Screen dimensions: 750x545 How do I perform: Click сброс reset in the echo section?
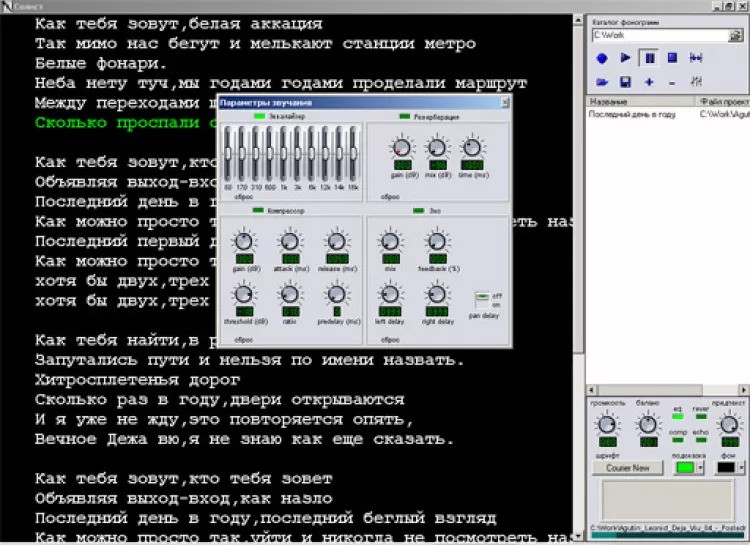(390, 340)
